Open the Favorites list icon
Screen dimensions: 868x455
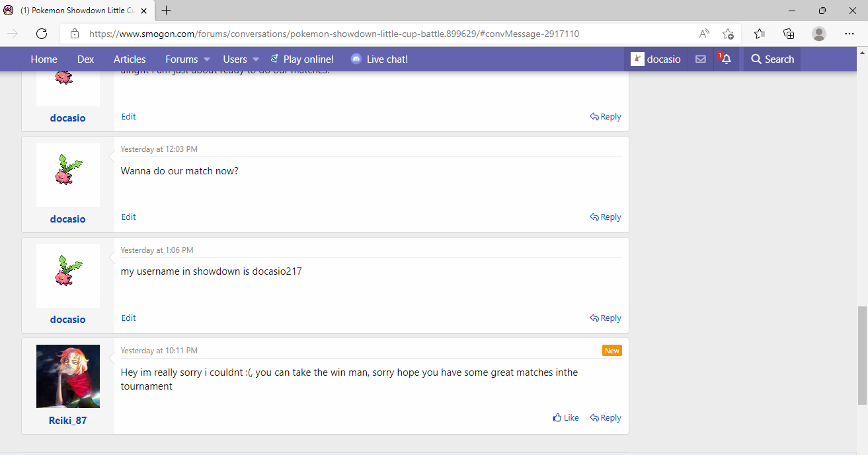[760, 34]
